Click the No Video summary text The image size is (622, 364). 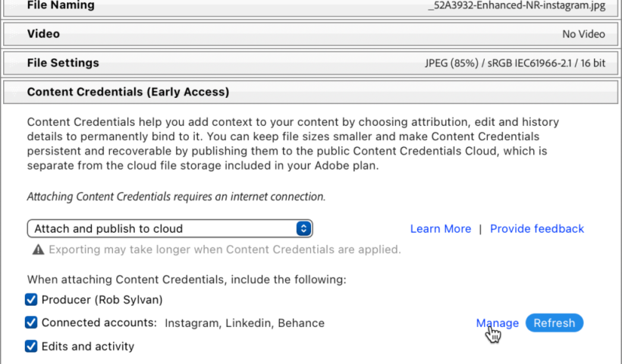583,34
